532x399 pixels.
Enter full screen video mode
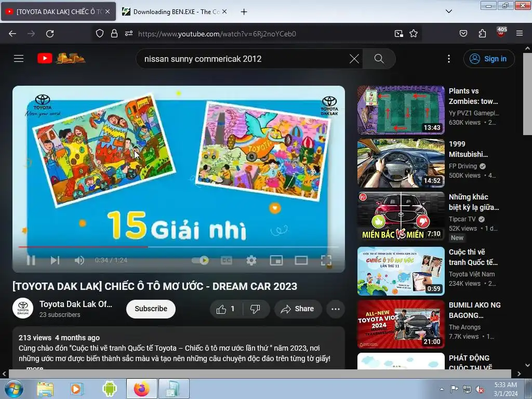click(326, 260)
